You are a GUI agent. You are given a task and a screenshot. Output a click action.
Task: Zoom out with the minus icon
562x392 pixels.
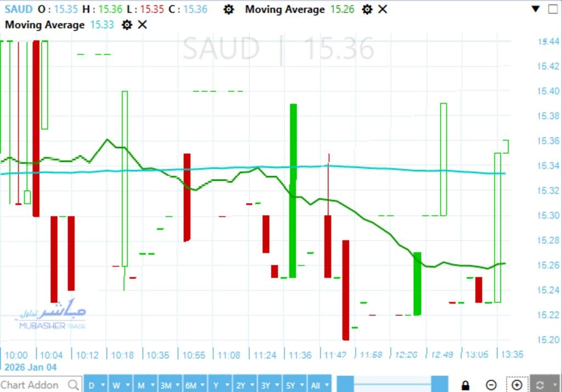pos(491,385)
